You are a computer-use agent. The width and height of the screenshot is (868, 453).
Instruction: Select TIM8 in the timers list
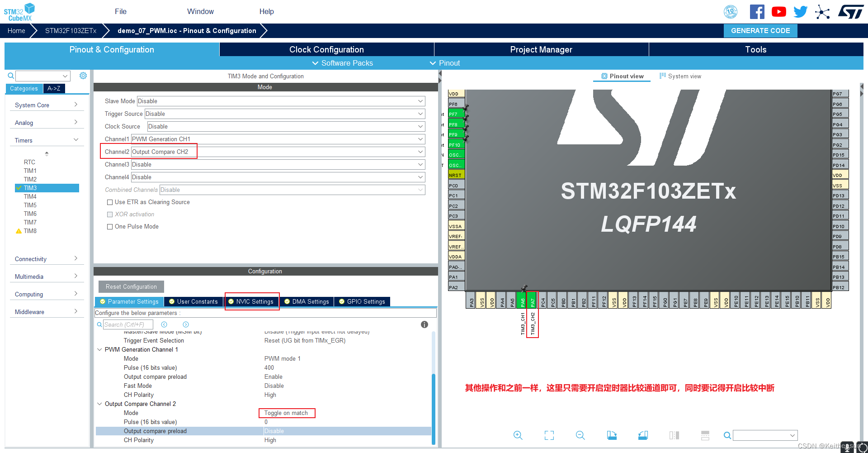(x=30, y=231)
